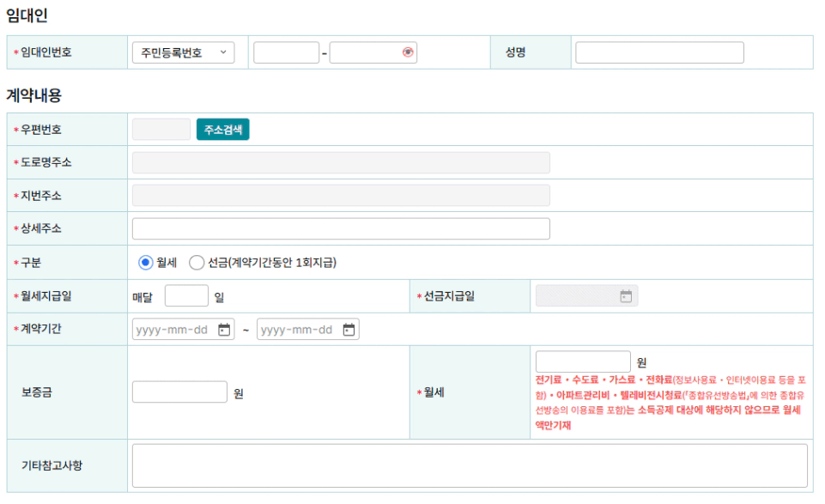The height and width of the screenshot is (504, 825).
Task: Click the 주소검색 button
Action: coord(223,130)
